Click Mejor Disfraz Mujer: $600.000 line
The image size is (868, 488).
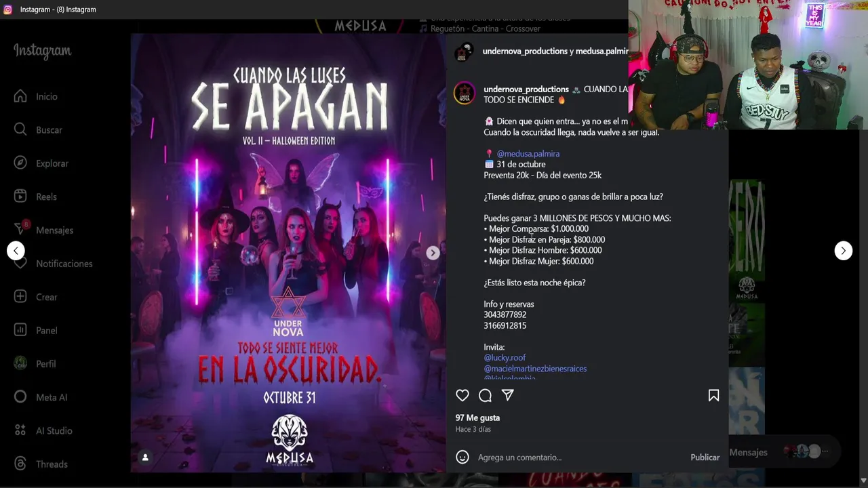click(538, 261)
